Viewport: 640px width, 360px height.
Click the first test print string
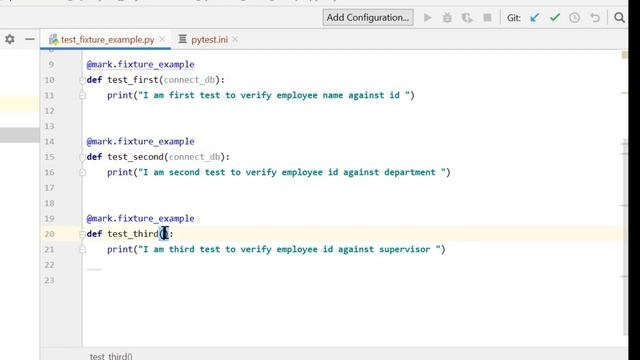coord(274,96)
